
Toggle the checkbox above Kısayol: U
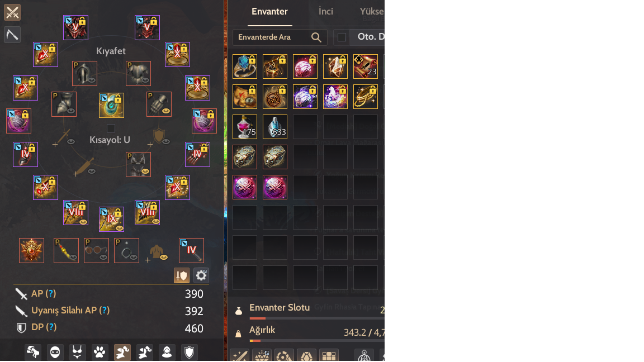[111, 128]
